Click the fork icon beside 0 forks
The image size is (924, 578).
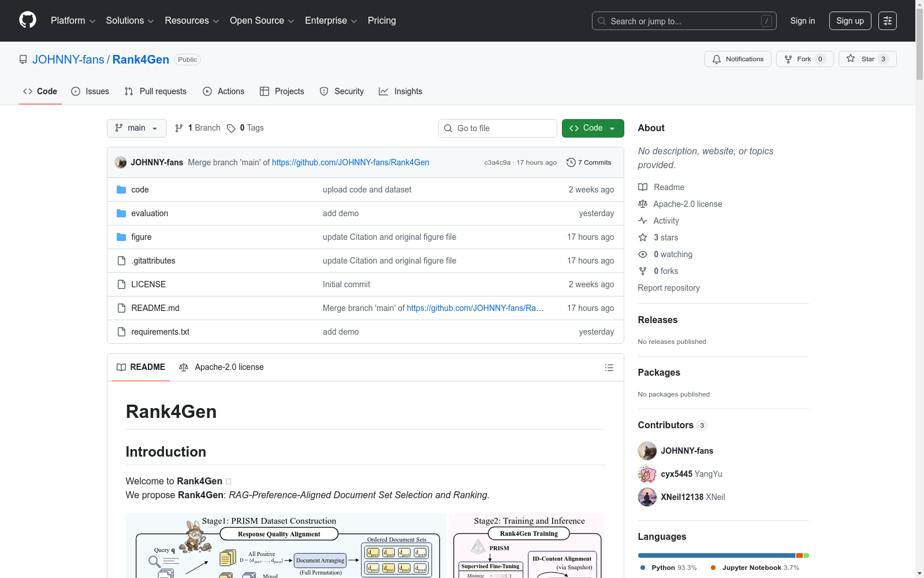(x=643, y=271)
